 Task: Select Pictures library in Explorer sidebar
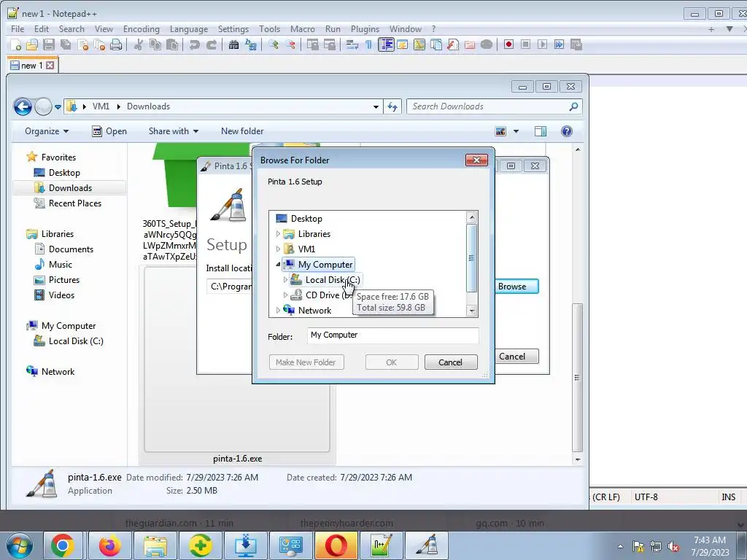coord(64,279)
